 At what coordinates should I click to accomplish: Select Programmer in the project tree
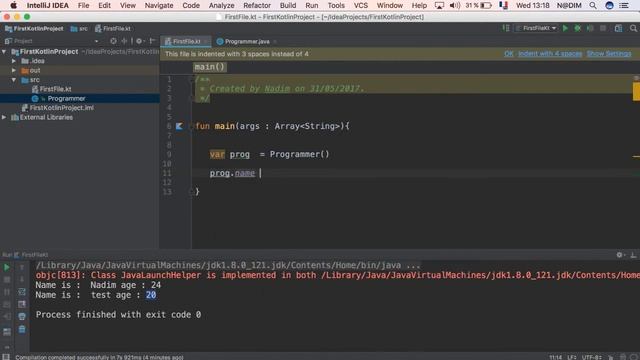click(x=66, y=98)
